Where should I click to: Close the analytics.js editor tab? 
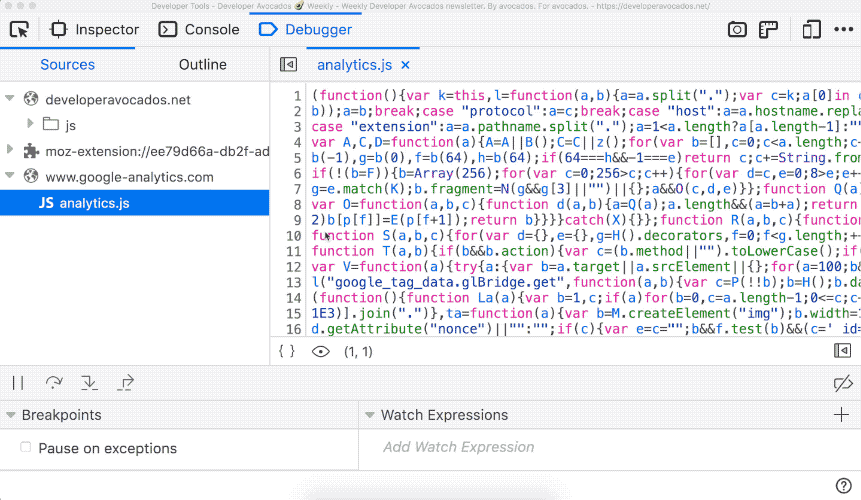(405, 65)
